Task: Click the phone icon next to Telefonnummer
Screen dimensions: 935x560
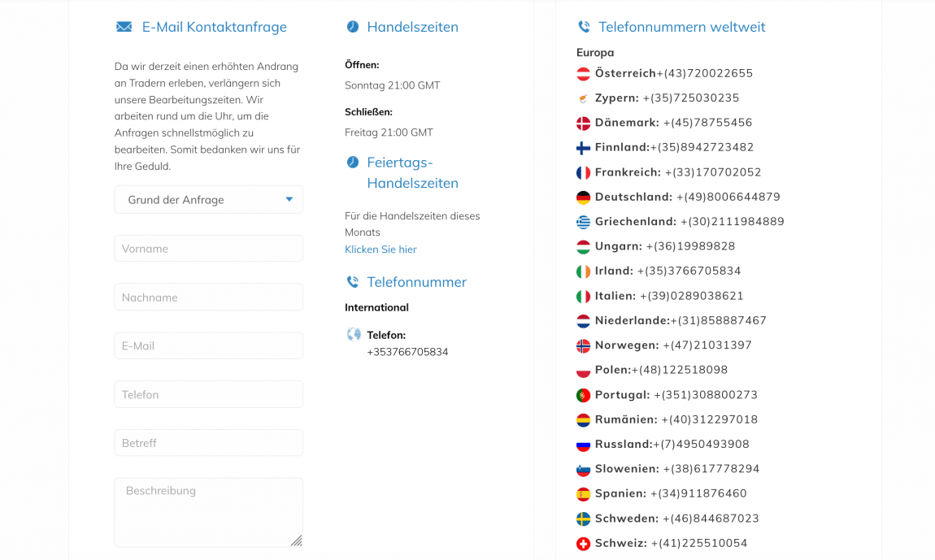Action: [x=352, y=282]
